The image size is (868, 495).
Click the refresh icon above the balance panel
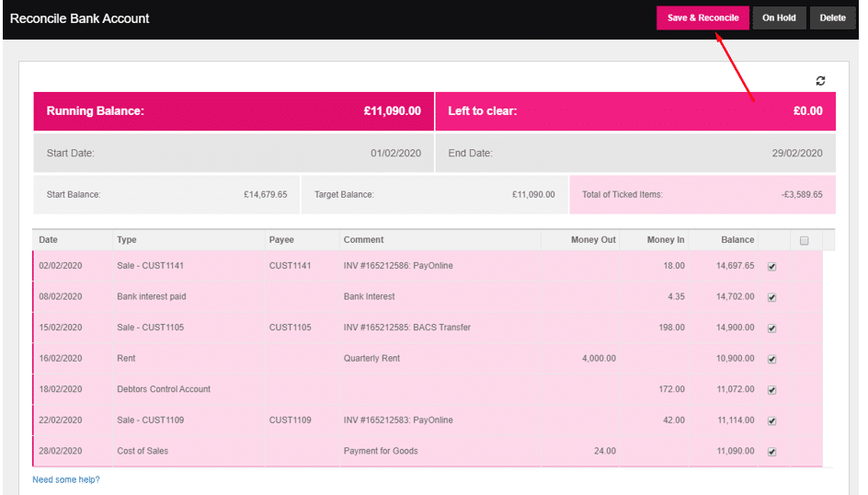point(820,81)
